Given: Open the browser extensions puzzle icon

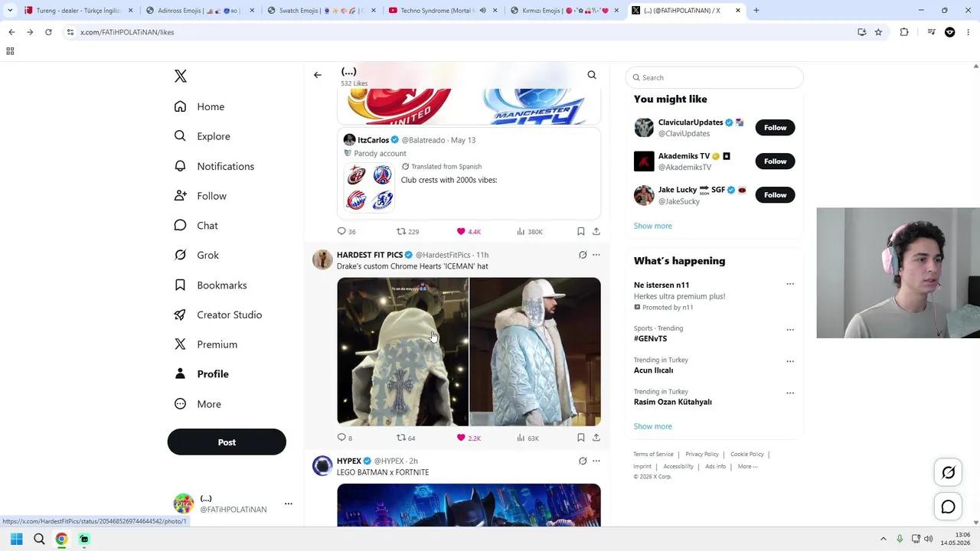Looking at the screenshot, I should click(x=904, y=32).
